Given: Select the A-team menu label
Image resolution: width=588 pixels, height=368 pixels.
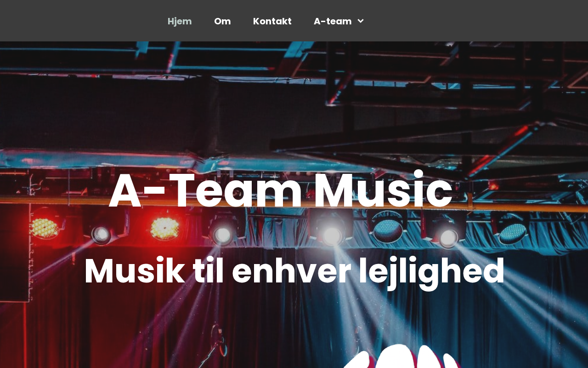Looking at the screenshot, I should coord(333,21).
